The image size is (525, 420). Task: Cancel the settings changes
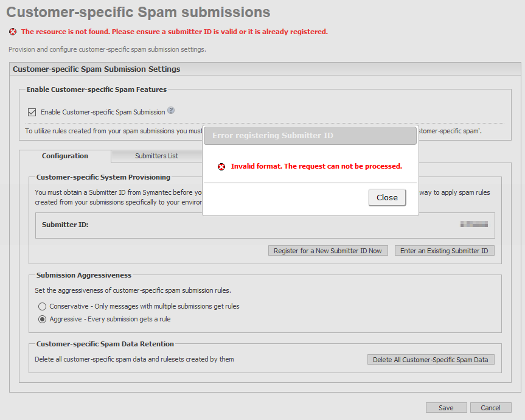pyautogui.click(x=490, y=408)
